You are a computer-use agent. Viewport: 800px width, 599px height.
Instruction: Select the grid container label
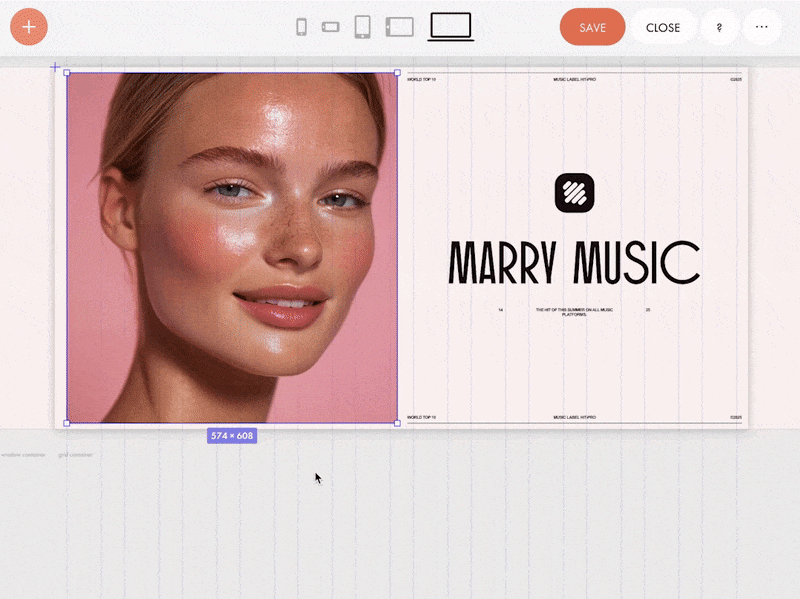[x=76, y=455]
